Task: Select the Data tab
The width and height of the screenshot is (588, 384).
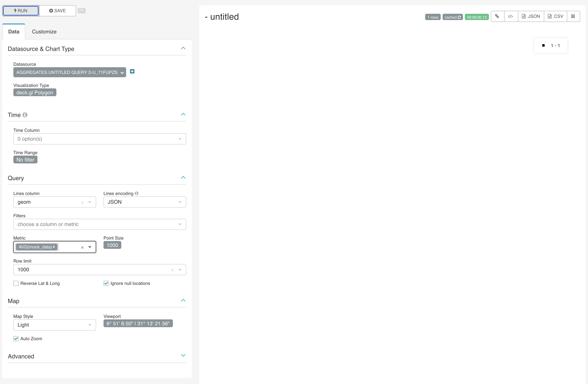Action: coord(14,32)
